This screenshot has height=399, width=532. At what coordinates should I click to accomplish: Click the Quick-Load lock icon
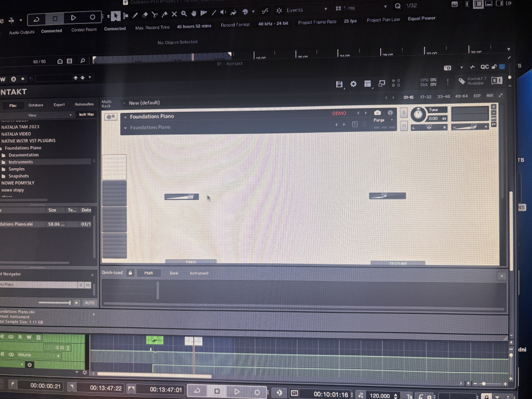pos(130,273)
